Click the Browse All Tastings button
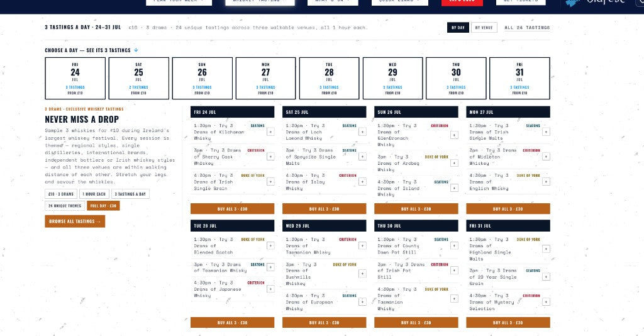The width and height of the screenshot is (644, 336). [75, 221]
